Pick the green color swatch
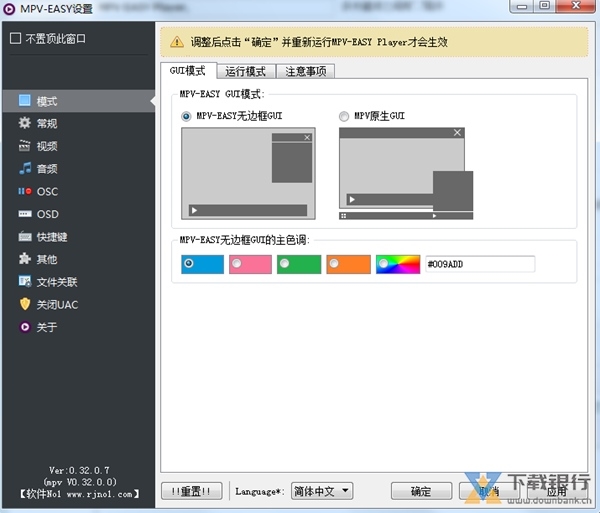Viewport: 600px width, 513px height. pyautogui.click(x=299, y=264)
